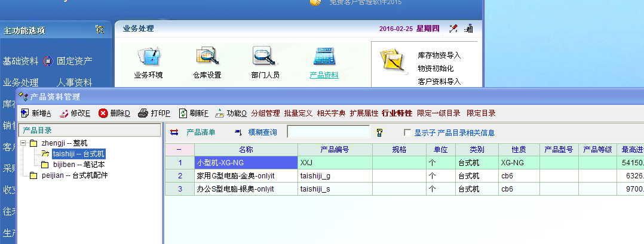Collapse the zhengji -- 整机 tree node
The height and width of the screenshot is (244, 644).
tap(23, 143)
